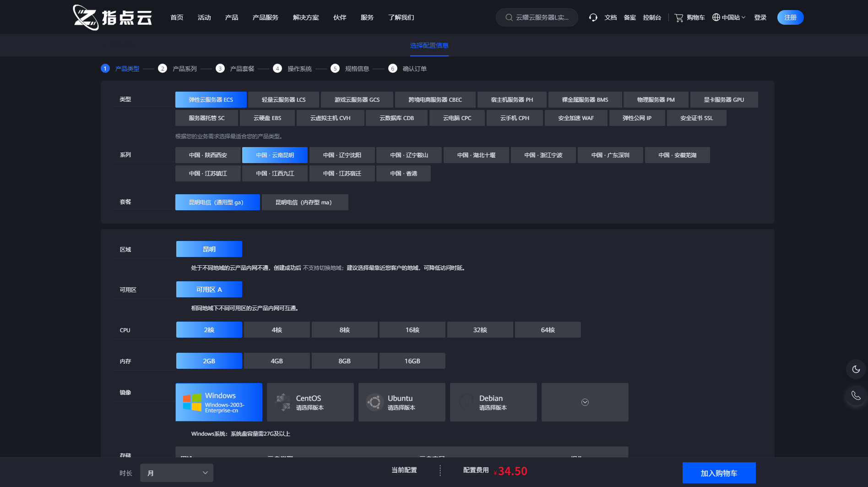Click 加入购物车 button
This screenshot has width=868, height=487.
tap(719, 473)
